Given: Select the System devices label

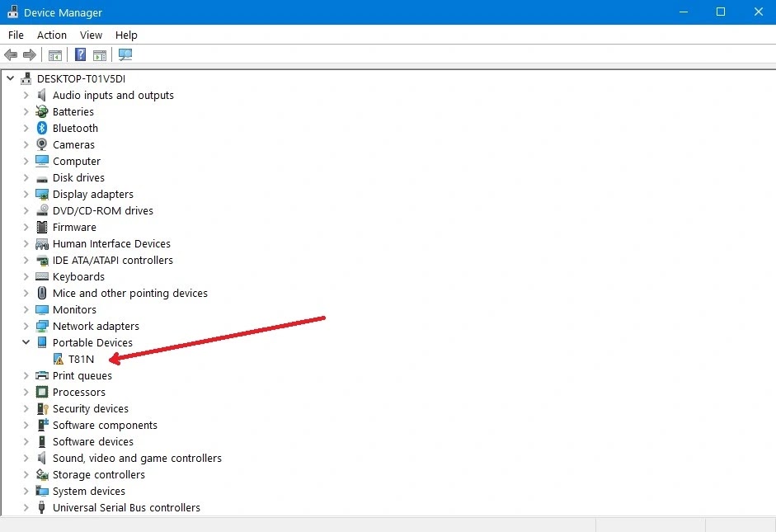Looking at the screenshot, I should click(89, 491).
